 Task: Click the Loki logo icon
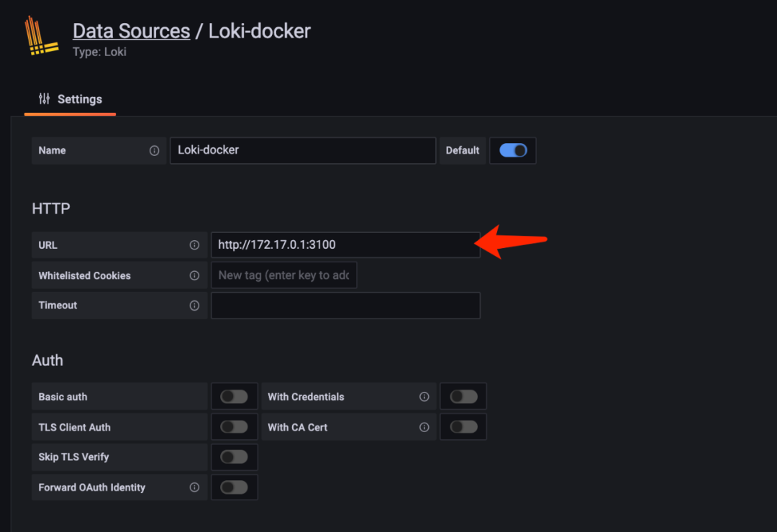[x=42, y=36]
